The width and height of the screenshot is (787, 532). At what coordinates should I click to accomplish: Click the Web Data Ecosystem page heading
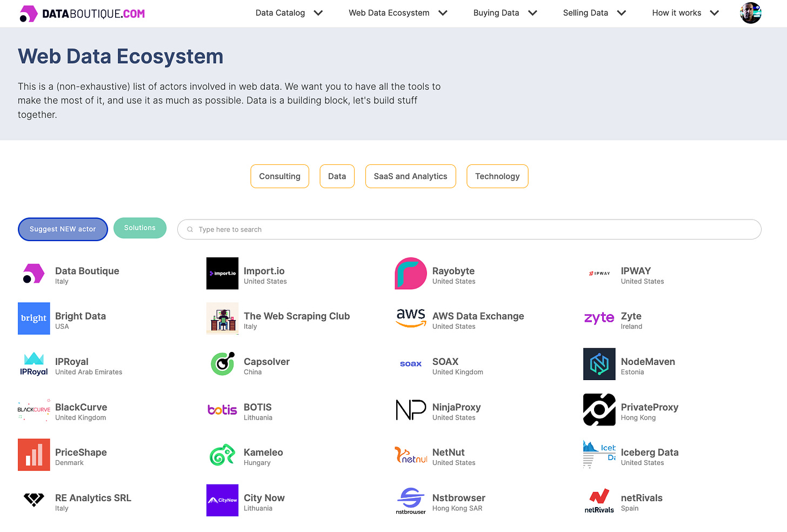coord(121,56)
